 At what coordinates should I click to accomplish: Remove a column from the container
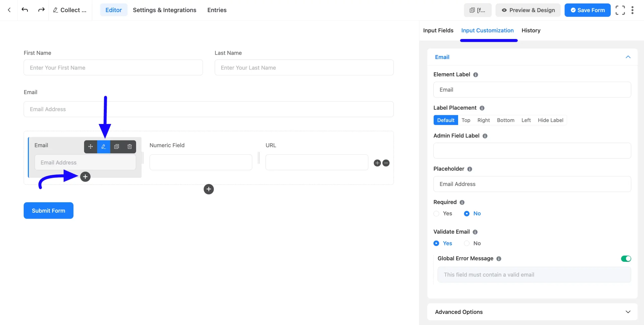point(386,163)
